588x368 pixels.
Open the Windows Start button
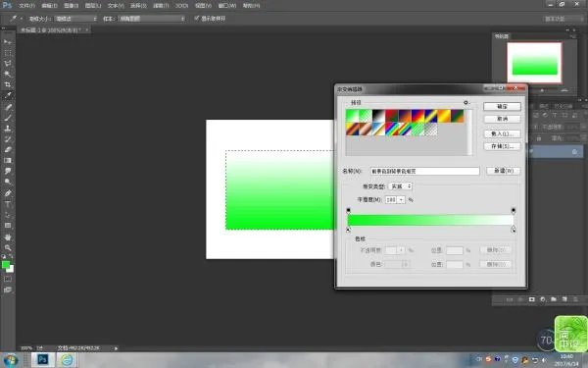pos(11,360)
